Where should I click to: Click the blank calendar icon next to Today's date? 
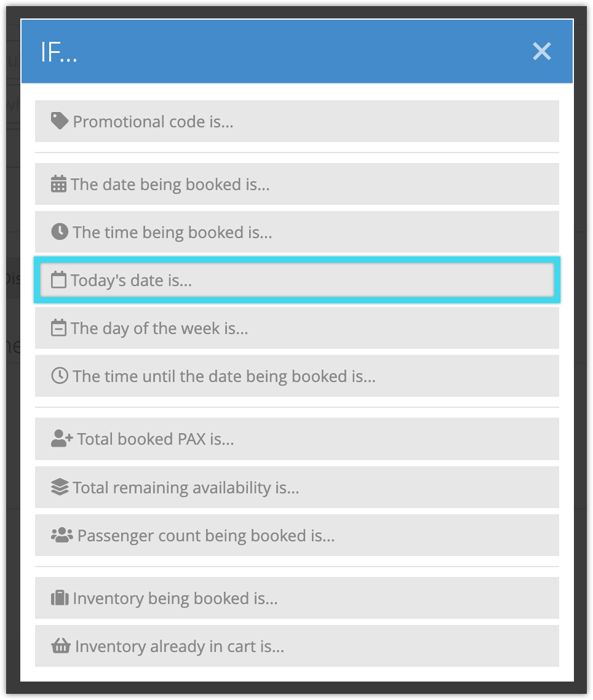(58, 280)
